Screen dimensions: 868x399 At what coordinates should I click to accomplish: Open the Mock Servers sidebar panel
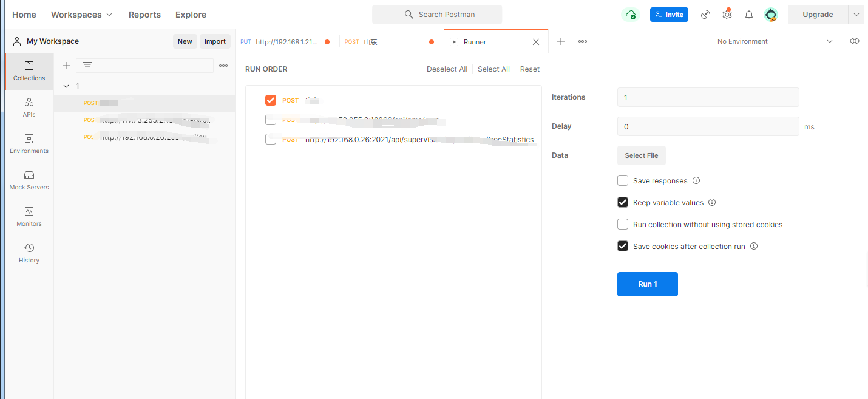pos(29,180)
